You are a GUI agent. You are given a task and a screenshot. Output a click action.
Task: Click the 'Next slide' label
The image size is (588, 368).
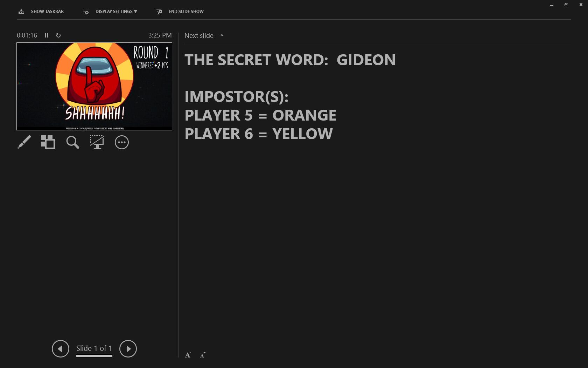(199, 35)
